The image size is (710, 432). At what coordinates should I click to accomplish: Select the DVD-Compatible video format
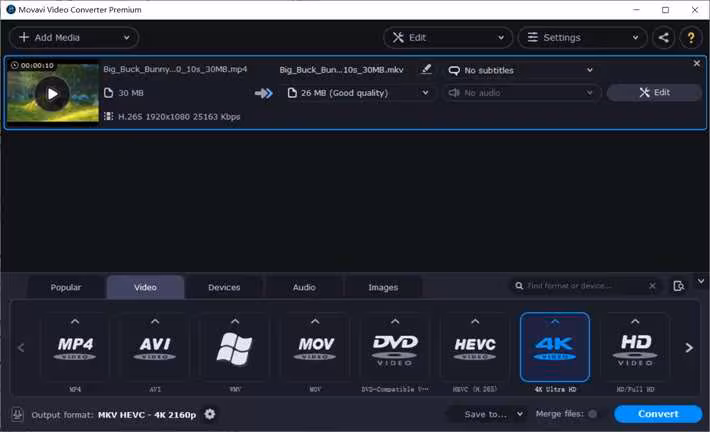click(395, 348)
